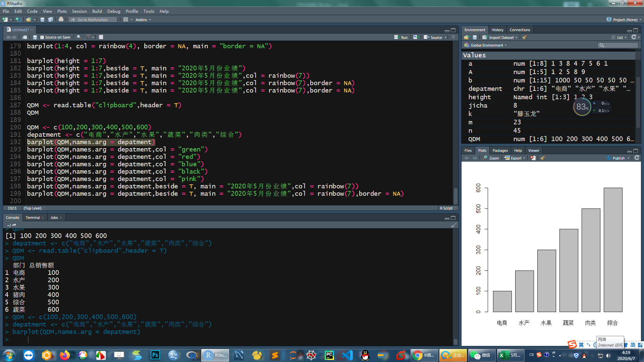
Task: Open the Session menu
Action: [79, 11]
